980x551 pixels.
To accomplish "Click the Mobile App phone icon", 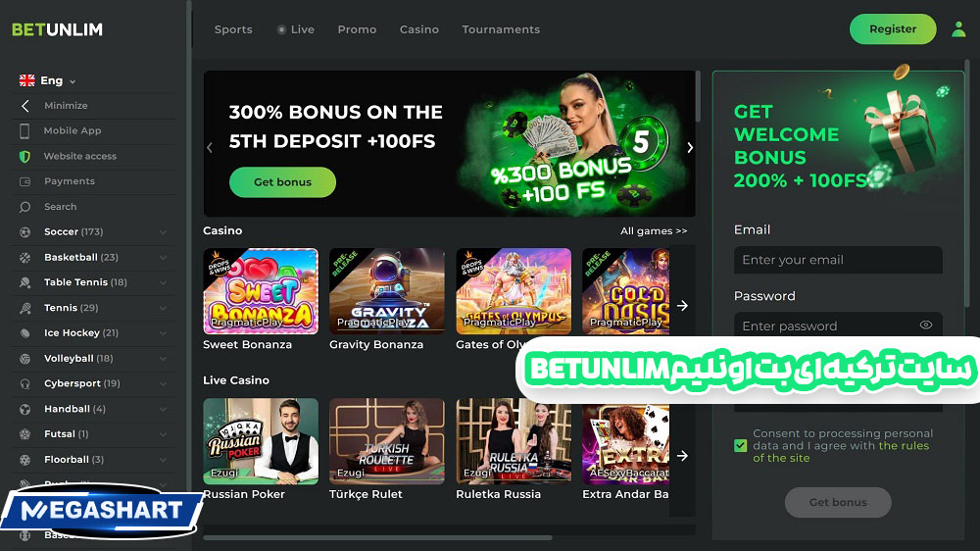I will point(24,130).
